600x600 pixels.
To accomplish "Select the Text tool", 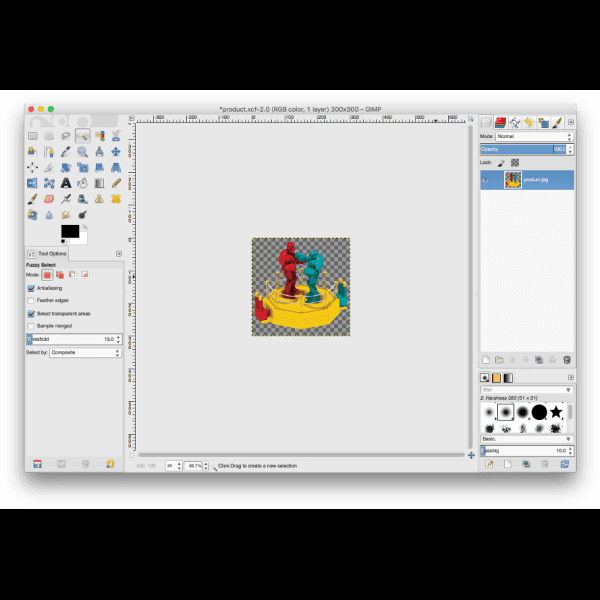I will tap(66, 183).
